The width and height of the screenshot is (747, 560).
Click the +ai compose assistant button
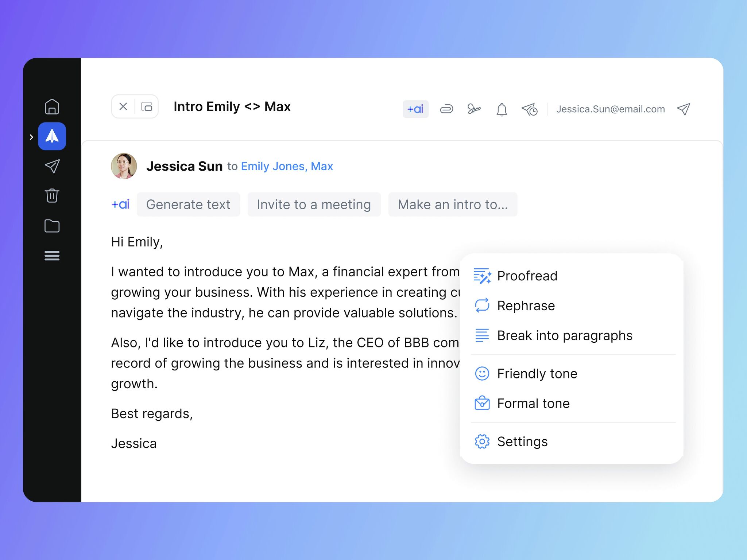coord(416,109)
